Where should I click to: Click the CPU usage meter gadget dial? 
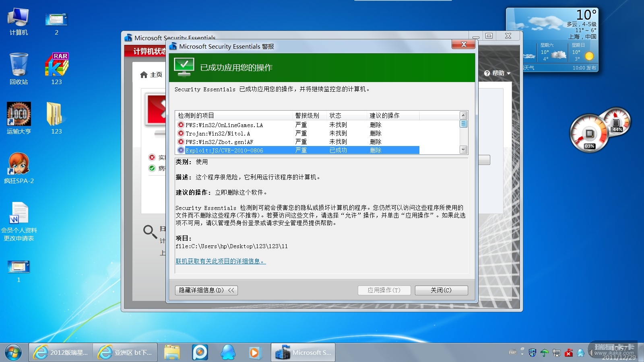(589, 134)
